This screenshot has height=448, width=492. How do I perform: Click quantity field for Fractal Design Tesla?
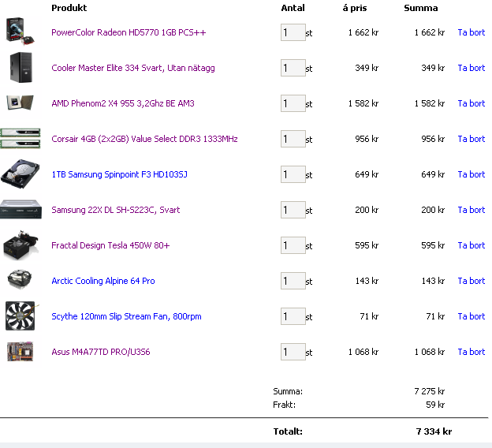293,245
